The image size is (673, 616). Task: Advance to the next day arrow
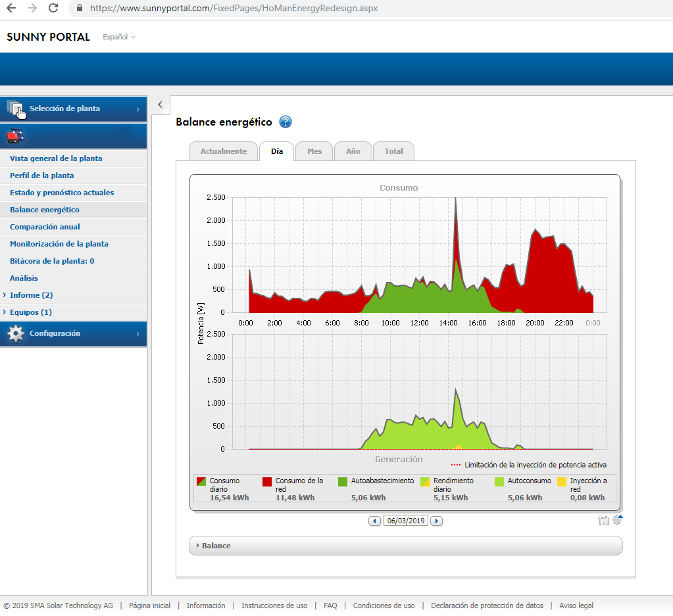coord(436,521)
